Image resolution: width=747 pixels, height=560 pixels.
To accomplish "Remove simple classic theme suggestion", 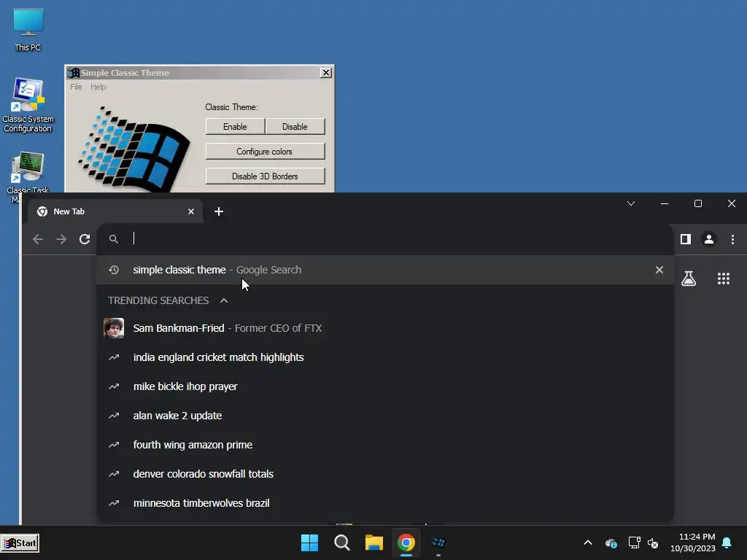I will pos(659,270).
